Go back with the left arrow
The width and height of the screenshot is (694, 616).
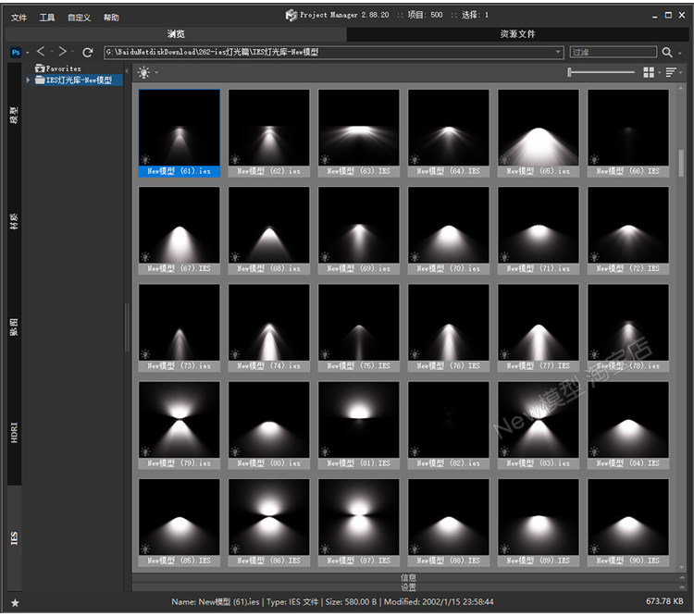click(41, 52)
